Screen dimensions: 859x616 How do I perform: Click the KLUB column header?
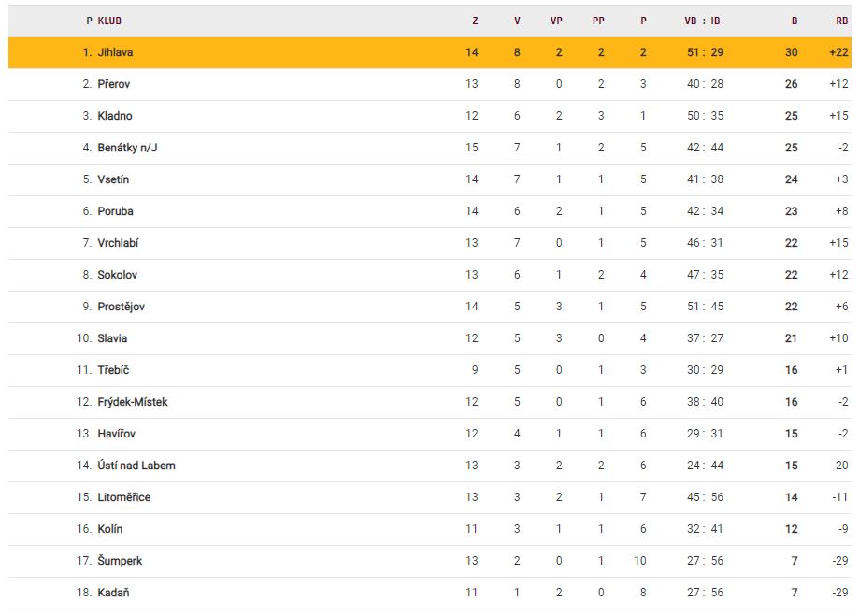[109, 21]
